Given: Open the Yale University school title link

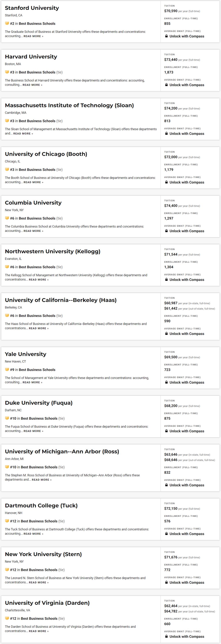Looking at the screenshot, I should 26,354.
